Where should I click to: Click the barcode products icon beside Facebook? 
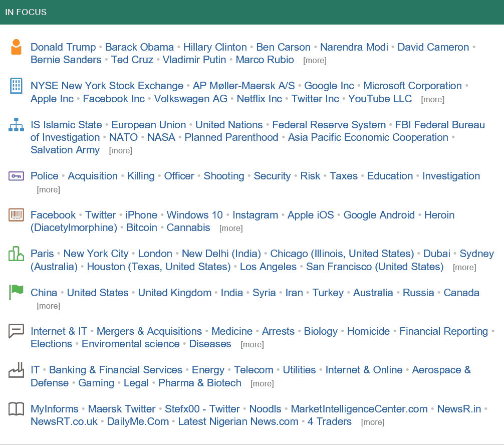pos(16,215)
